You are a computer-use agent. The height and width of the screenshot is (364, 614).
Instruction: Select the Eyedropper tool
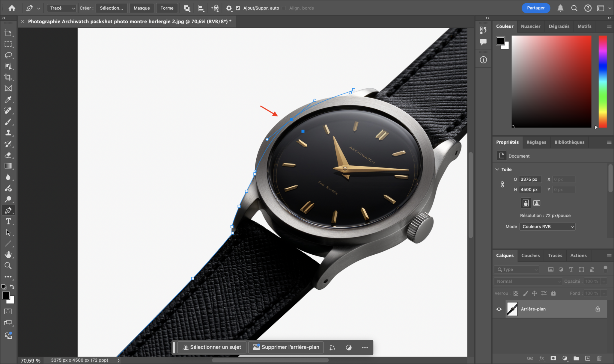point(8,99)
